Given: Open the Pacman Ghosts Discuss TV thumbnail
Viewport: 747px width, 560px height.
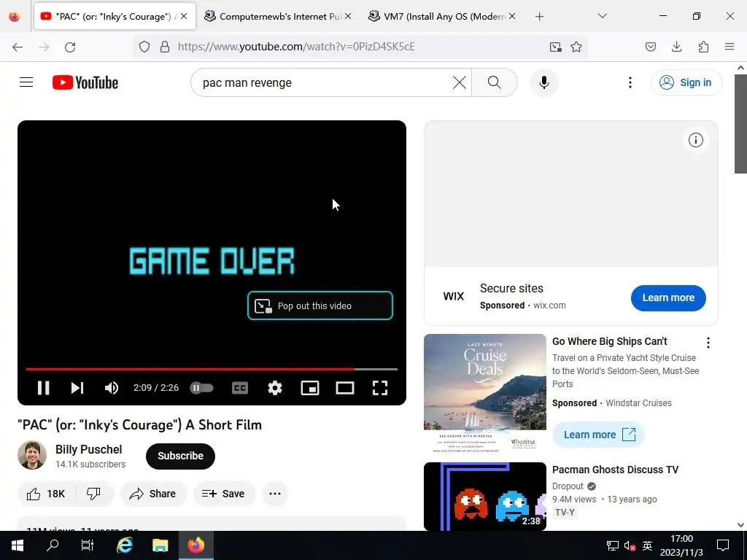Looking at the screenshot, I should tap(485, 496).
